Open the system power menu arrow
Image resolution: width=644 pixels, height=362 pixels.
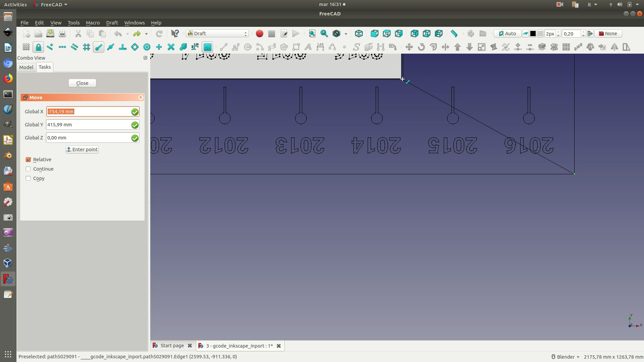637,4
